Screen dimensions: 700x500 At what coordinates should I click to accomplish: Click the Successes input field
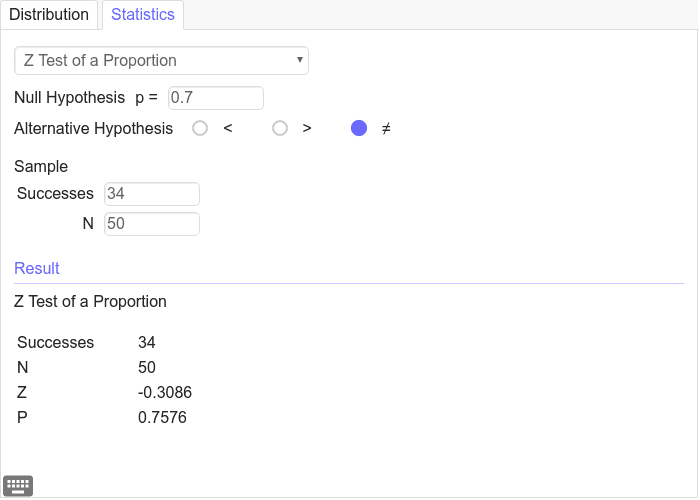click(x=152, y=194)
